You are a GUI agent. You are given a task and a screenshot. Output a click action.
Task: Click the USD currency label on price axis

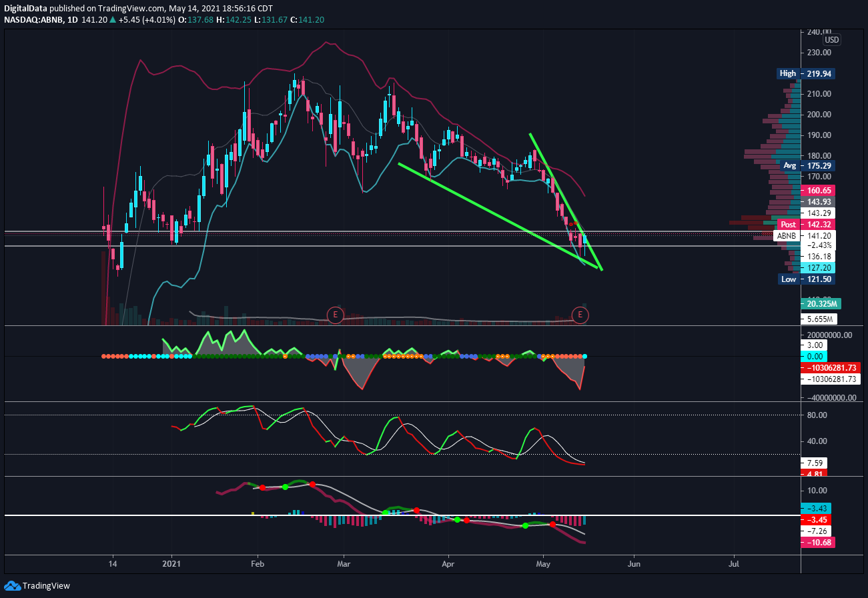pos(831,40)
